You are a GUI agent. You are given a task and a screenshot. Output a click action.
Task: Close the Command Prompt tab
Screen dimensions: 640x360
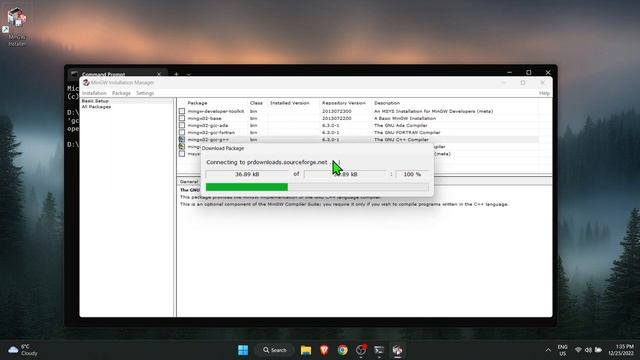(x=159, y=74)
